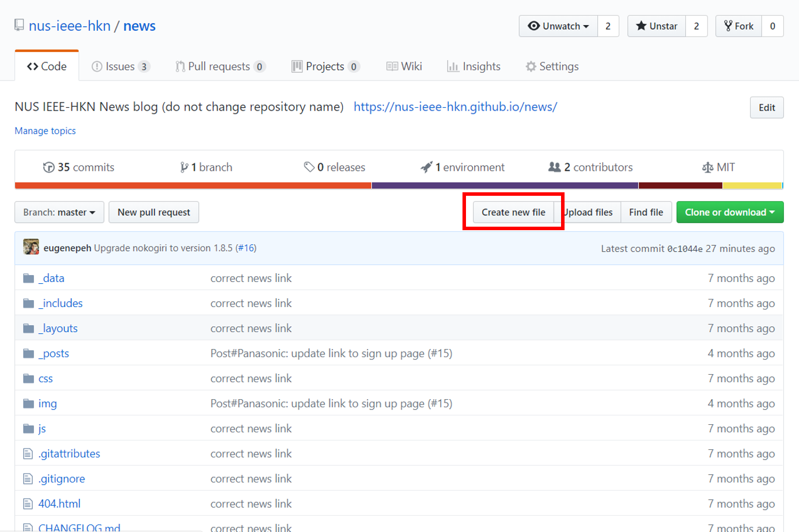Viewport: 799px width, 532px height.
Task: Open the news repository link
Action: click(139, 26)
